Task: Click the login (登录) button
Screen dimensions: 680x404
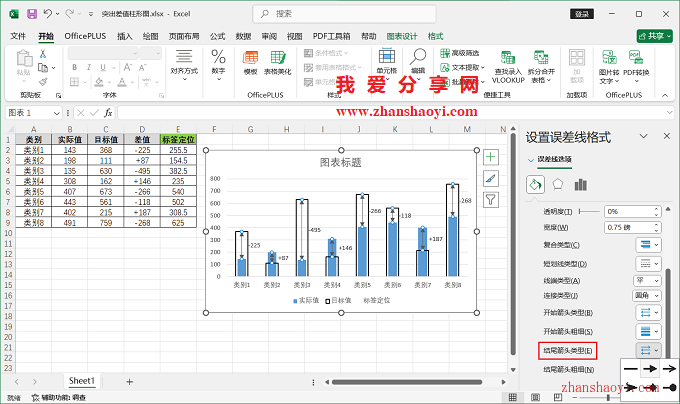Action: tap(582, 14)
